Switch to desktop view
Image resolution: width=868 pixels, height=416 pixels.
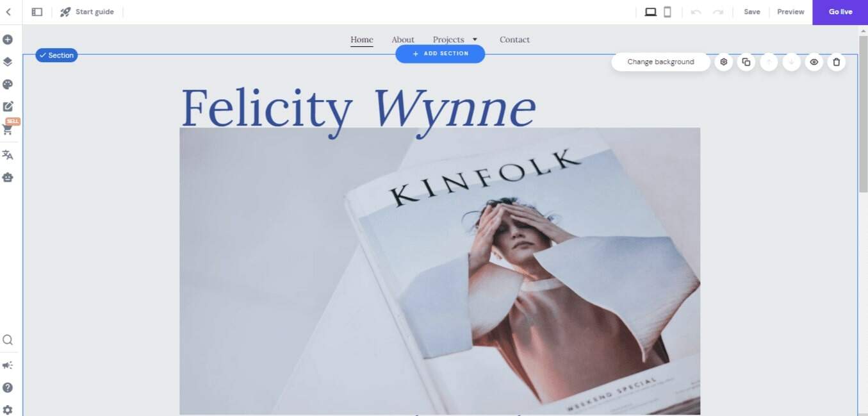[x=651, y=12]
